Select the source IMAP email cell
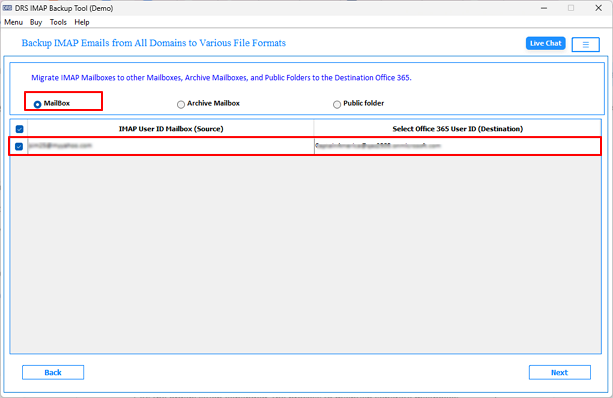The height and width of the screenshot is (398, 613). (x=171, y=146)
